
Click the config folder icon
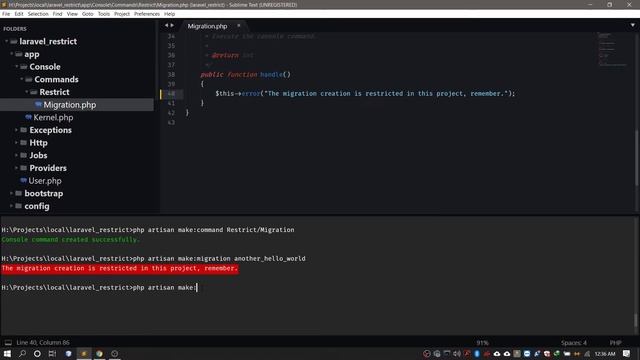click(x=18, y=206)
